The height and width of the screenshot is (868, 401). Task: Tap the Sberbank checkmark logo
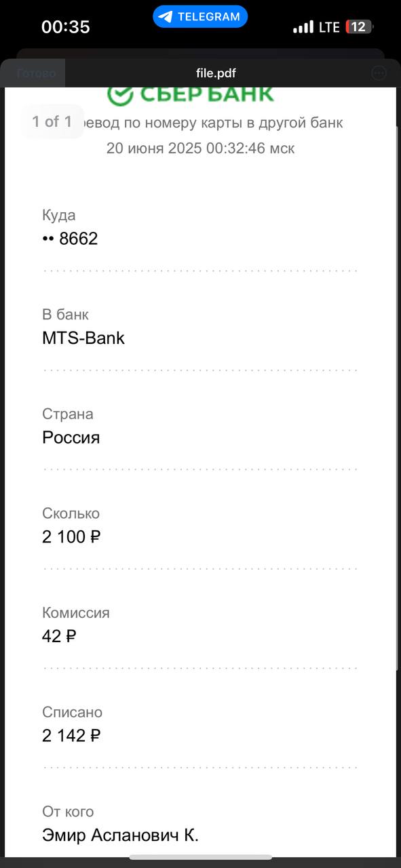click(119, 94)
